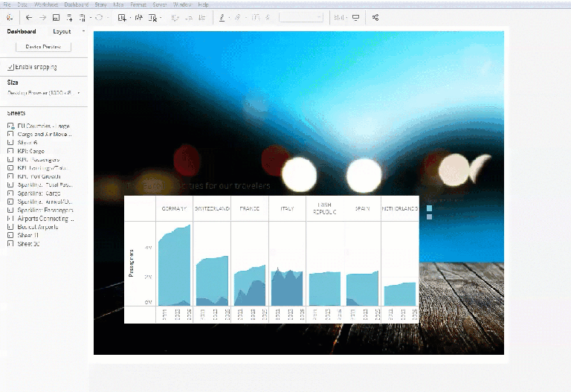Click the Passengers axis label
This screenshot has width=571, height=392.
tap(131, 263)
